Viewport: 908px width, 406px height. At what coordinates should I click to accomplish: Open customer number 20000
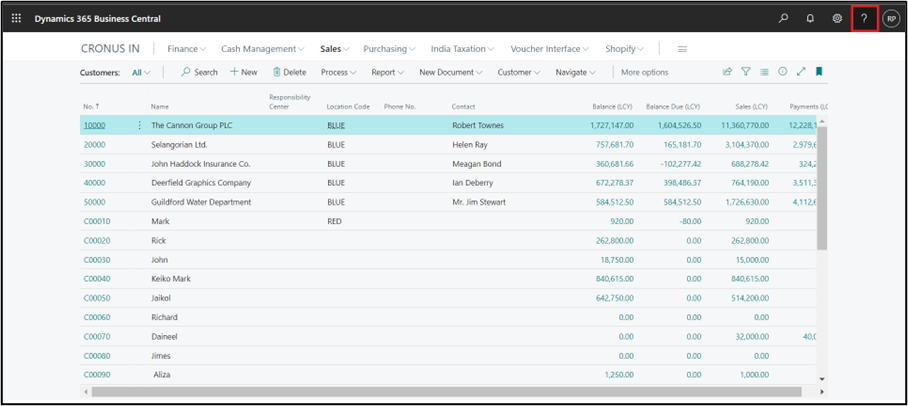pos(94,144)
